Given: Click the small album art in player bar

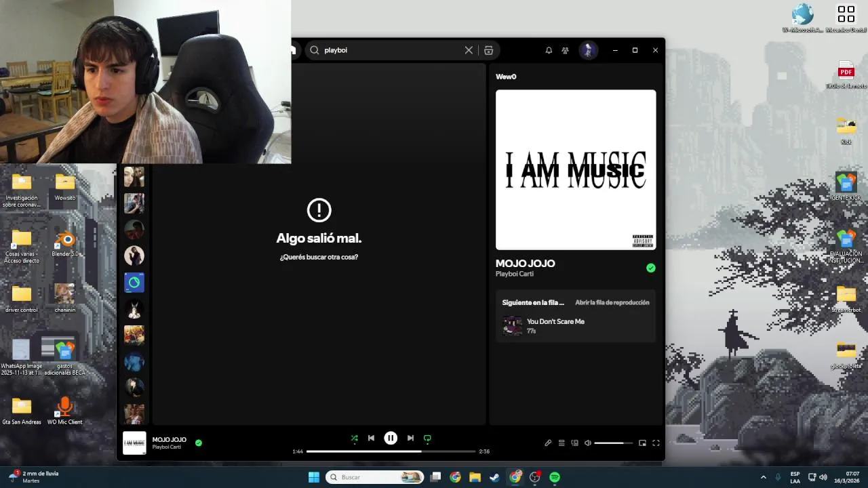Looking at the screenshot, I should (x=134, y=443).
